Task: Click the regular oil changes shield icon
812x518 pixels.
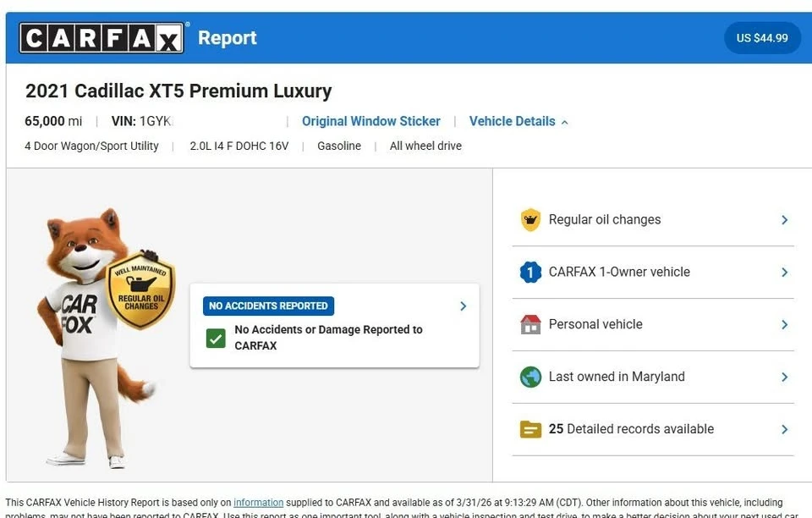Action: point(530,219)
